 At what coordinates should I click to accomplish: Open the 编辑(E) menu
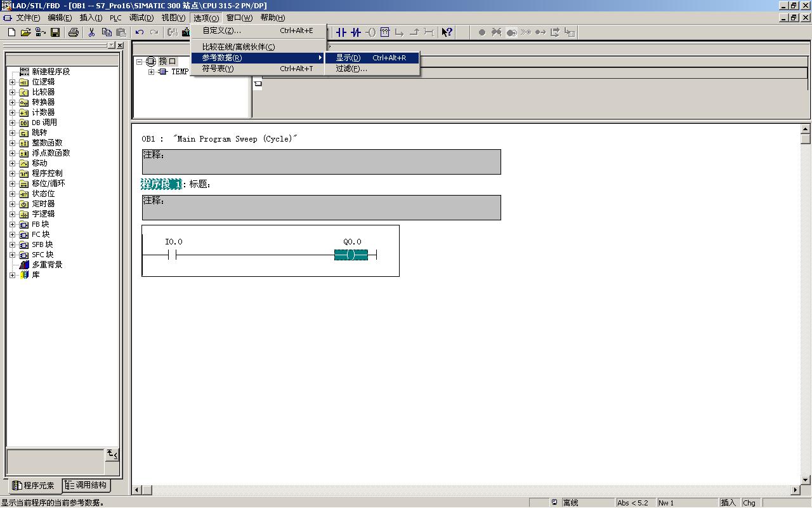60,18
